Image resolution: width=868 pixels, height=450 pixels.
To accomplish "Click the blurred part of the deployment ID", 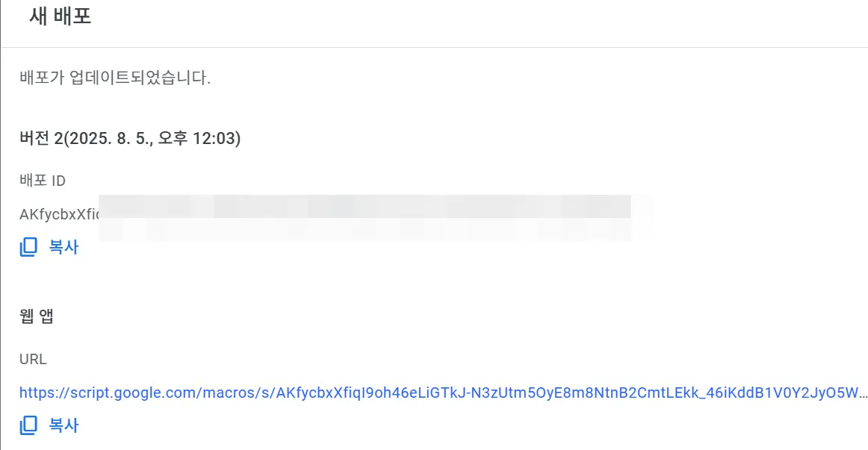I will tap(366, 215).
